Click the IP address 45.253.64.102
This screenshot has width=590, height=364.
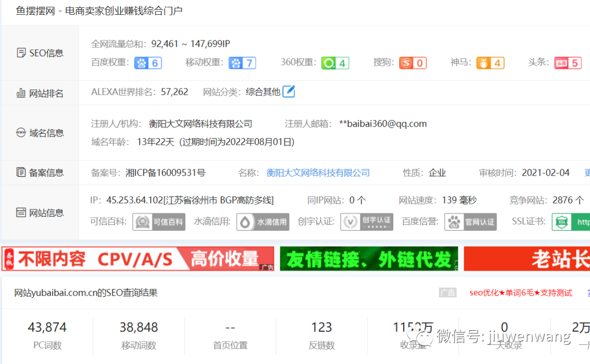[135, 200]
